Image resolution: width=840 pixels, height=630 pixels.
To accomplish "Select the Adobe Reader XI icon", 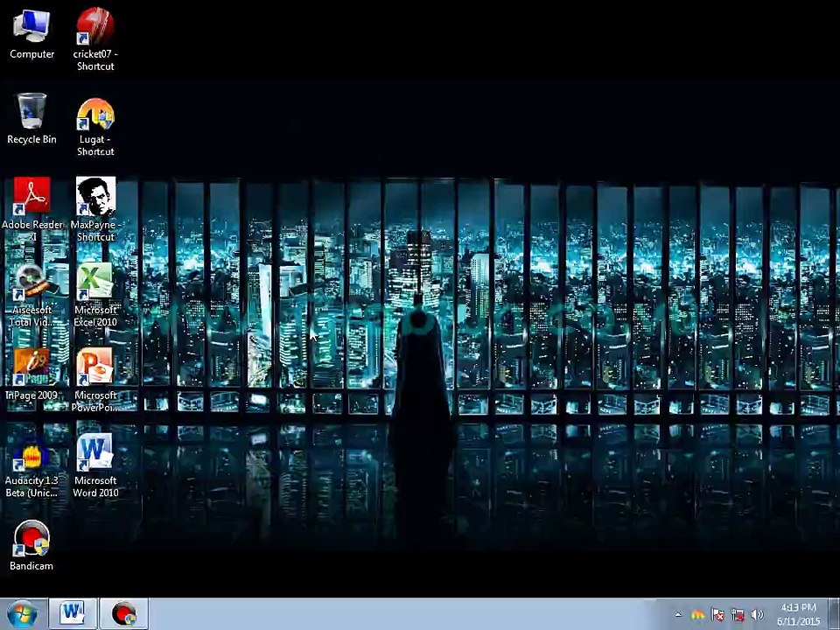I will tap(32, 209).
